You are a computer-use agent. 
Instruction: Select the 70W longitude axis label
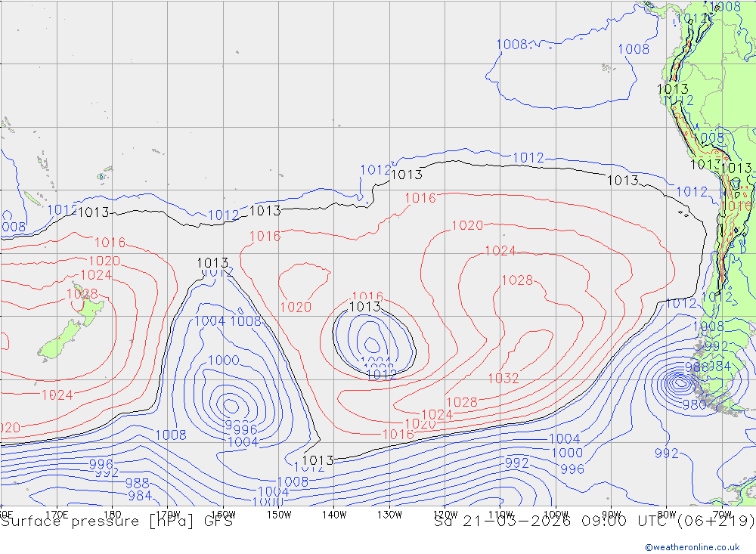(x=722, y=515)
